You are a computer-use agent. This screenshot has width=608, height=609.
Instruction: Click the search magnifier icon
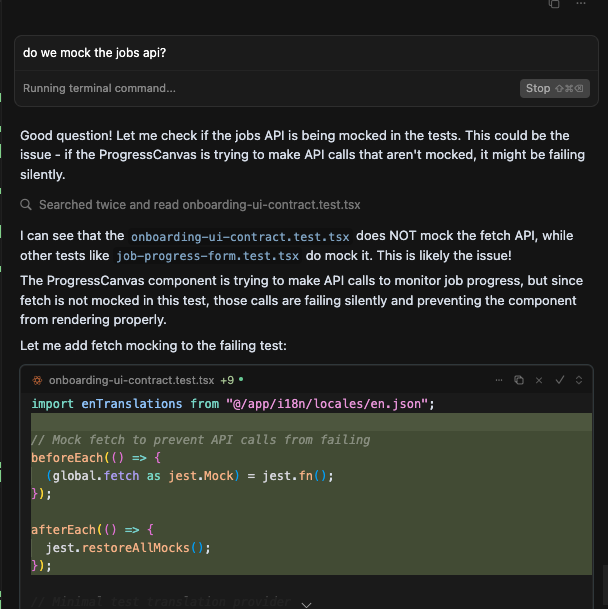tap(26, 204)
